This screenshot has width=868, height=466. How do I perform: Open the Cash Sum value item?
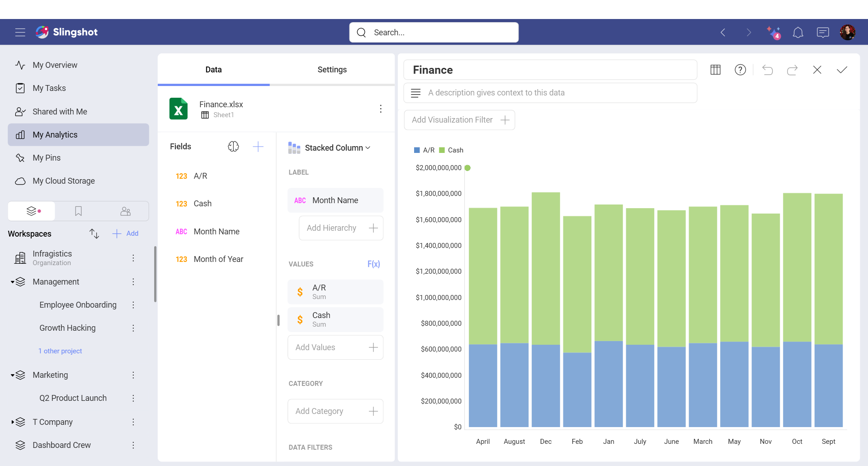(335, 319)
